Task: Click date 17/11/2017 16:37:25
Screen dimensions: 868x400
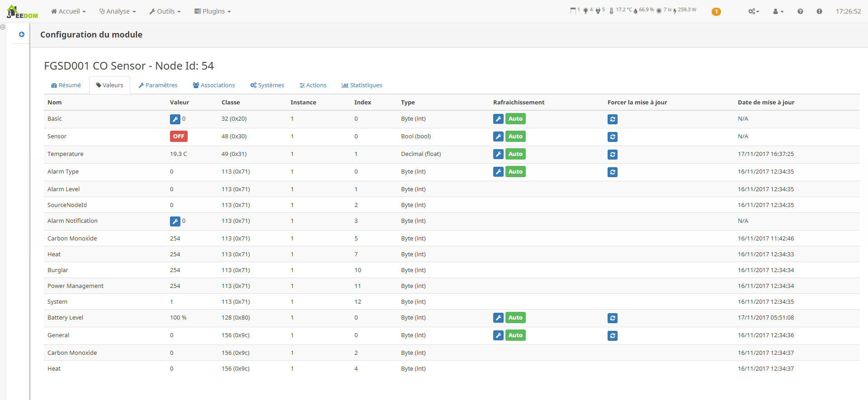Action: click(766, 154)
